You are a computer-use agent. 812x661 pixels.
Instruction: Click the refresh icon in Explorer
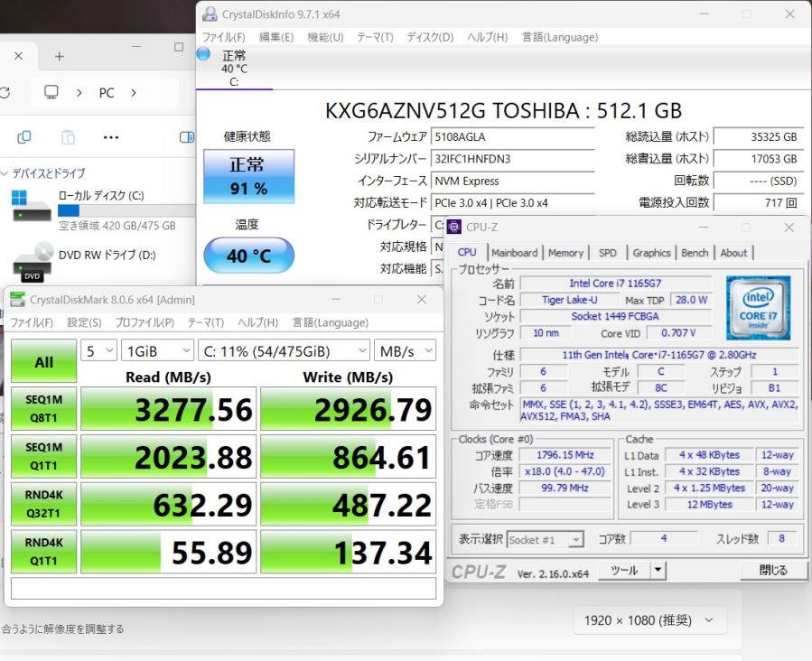pos(5,93)
